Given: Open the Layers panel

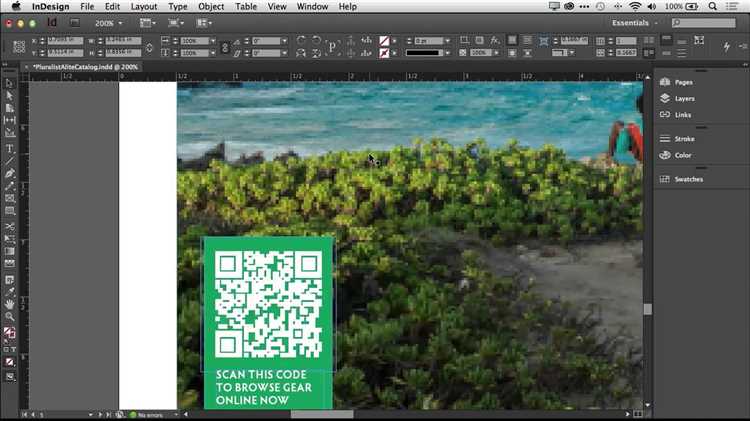Looking at the screenshot, I should [x=677, y=99].
